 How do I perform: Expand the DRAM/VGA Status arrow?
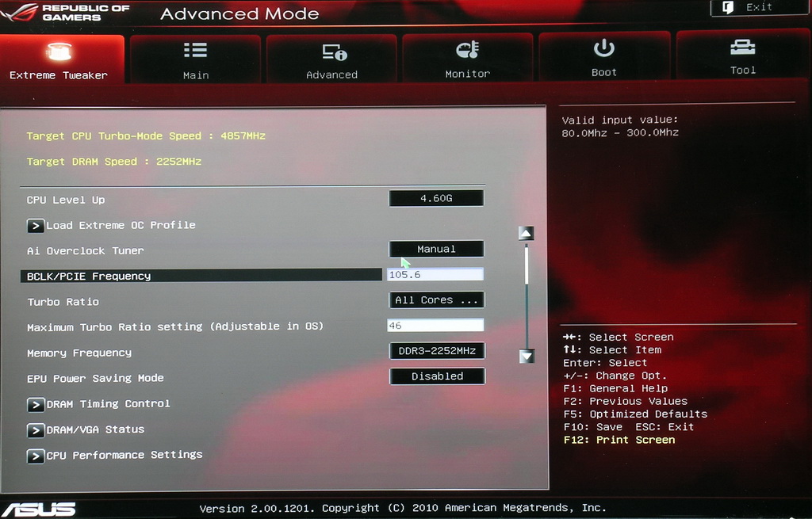point(35,430)
